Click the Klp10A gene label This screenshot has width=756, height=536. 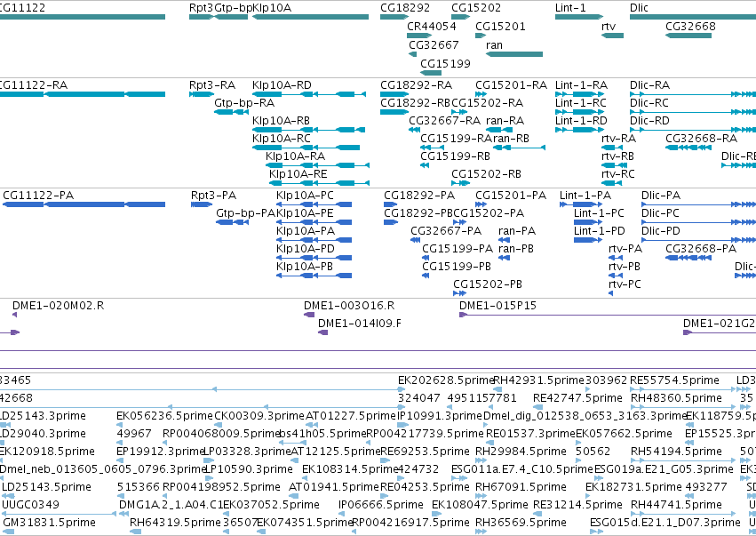click(272, 8)
